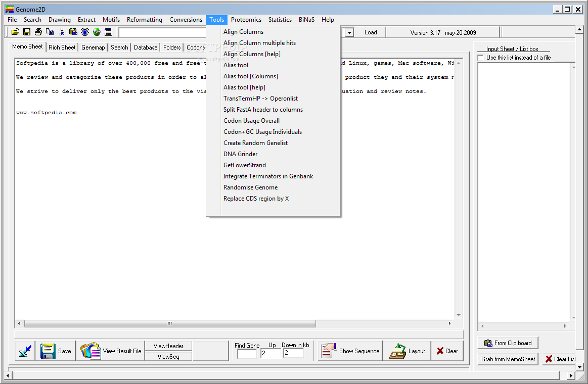Click the eye toolbar icon
Image resolution: width=588 pixels, height=384 pixels.
pyautogui.click(x=85, y=32)
